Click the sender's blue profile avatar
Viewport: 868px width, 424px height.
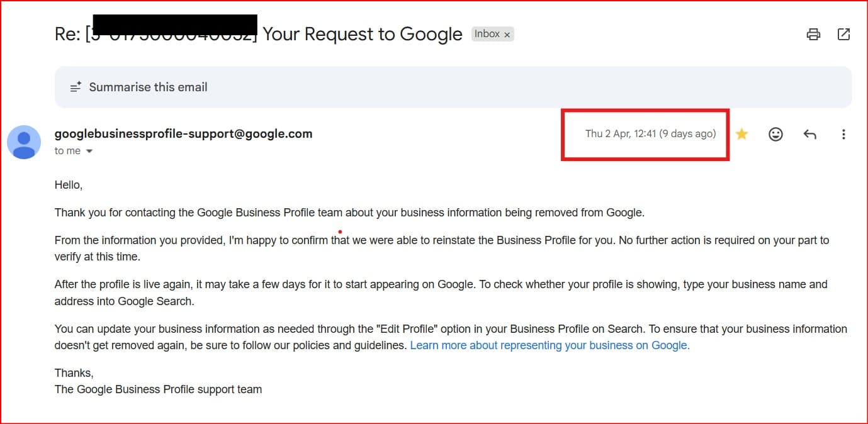click(24, 142)
